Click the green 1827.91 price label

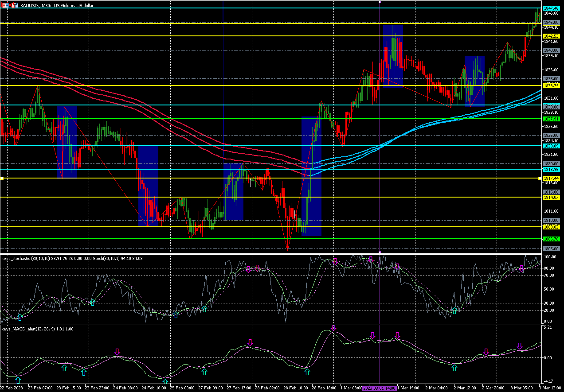[551, 119]
